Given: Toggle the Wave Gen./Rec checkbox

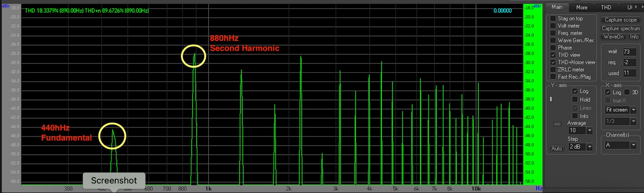Looking at the screenshot, I should pos(553,40).
